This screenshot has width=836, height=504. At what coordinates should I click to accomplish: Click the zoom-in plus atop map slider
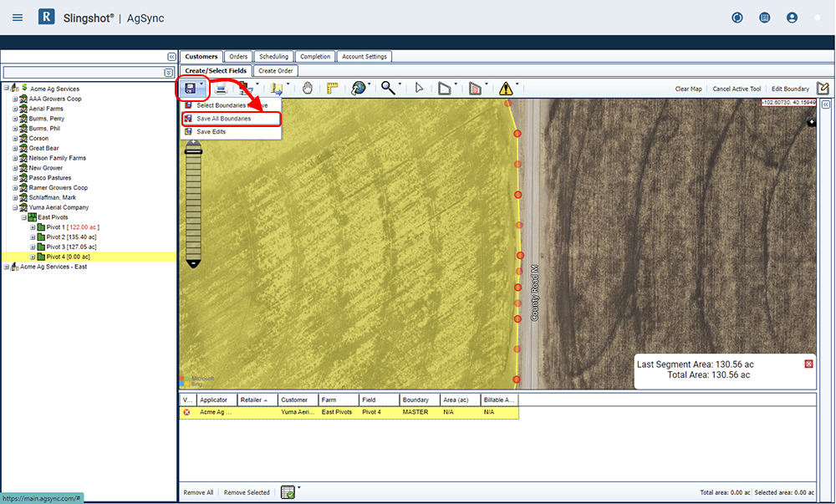click(194, 142)
